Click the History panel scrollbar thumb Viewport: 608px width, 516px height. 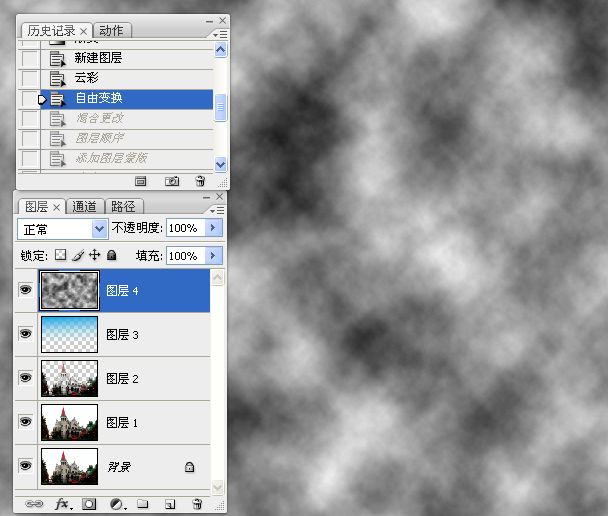220,107
